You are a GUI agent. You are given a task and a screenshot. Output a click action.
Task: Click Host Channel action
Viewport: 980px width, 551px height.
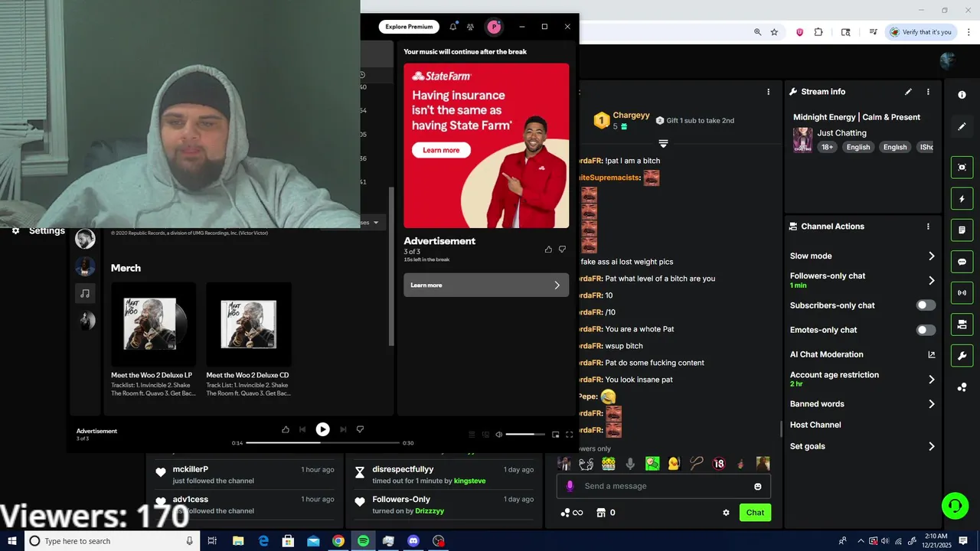point(815,425)
